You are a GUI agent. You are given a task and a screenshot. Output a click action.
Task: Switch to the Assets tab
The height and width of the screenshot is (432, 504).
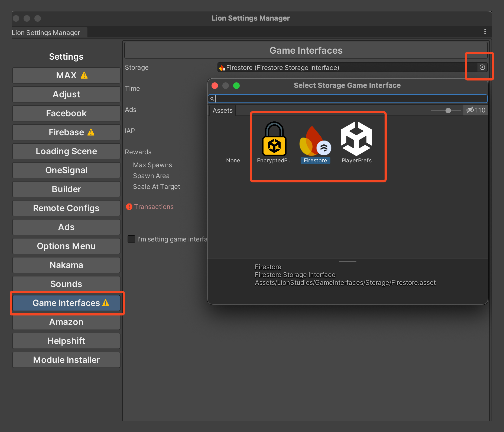222,111
